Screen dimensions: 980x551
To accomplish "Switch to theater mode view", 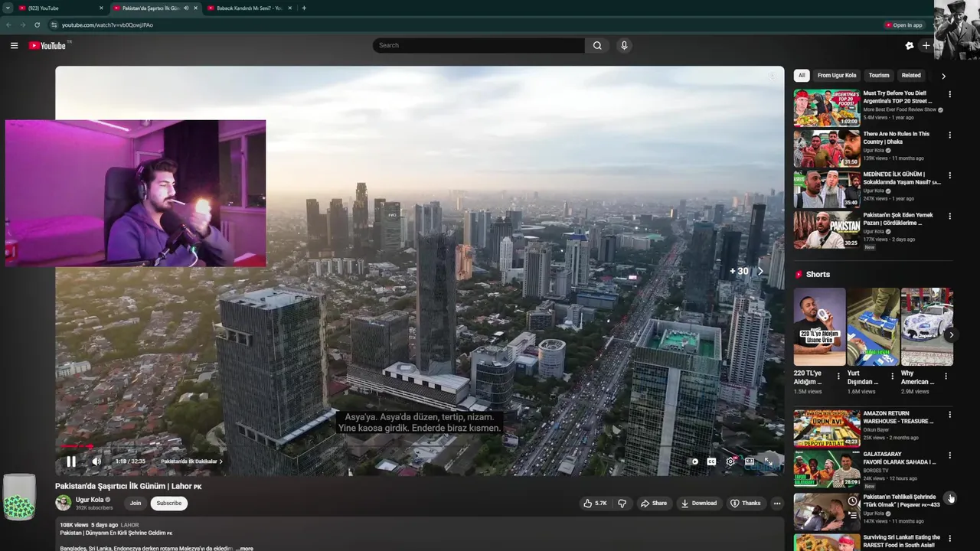I will coord(750,461).
